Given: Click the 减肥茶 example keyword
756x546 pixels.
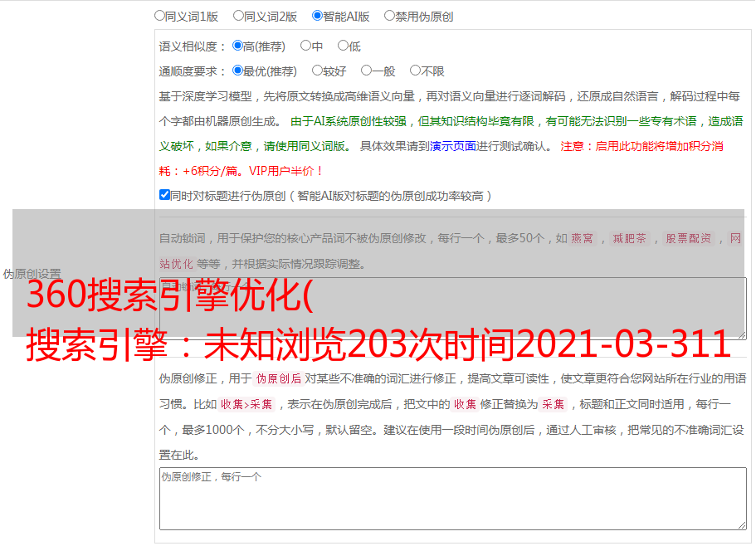Looking at the screenshot, I should (629, 238).
